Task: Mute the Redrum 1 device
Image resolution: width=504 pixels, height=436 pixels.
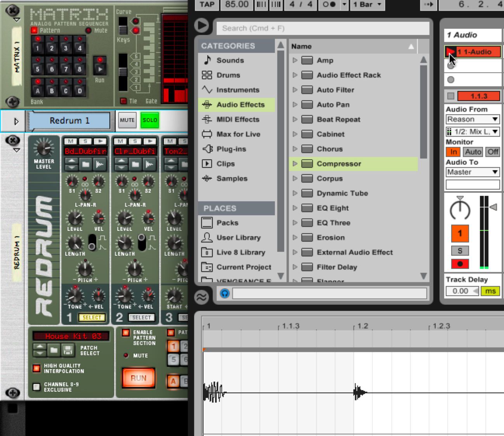Action: click(127, 120)
